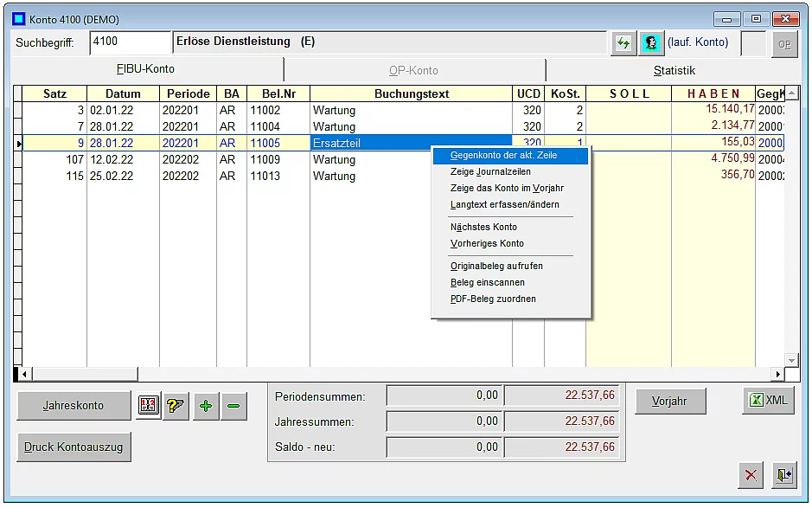Click the yellow question mark help icon

coord(176,406)
